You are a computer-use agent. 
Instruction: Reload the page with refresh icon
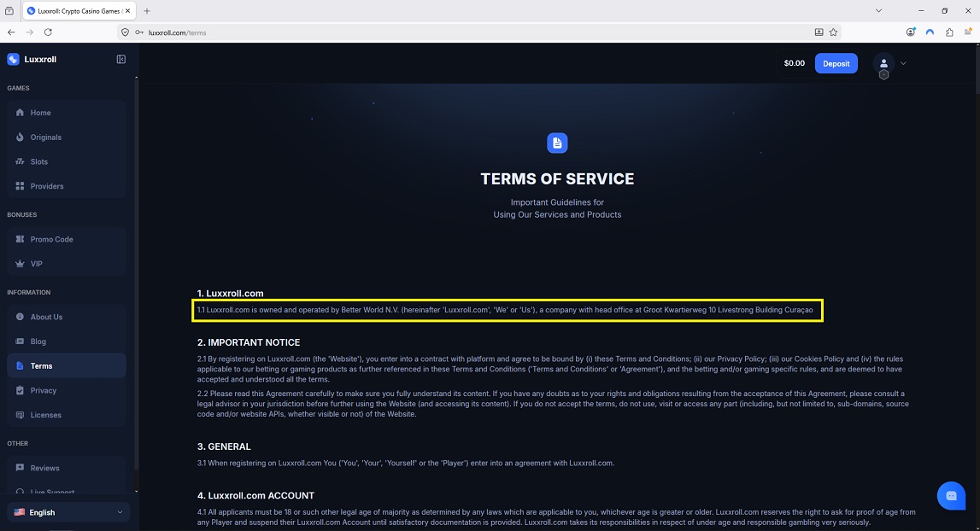coord(48,32)
